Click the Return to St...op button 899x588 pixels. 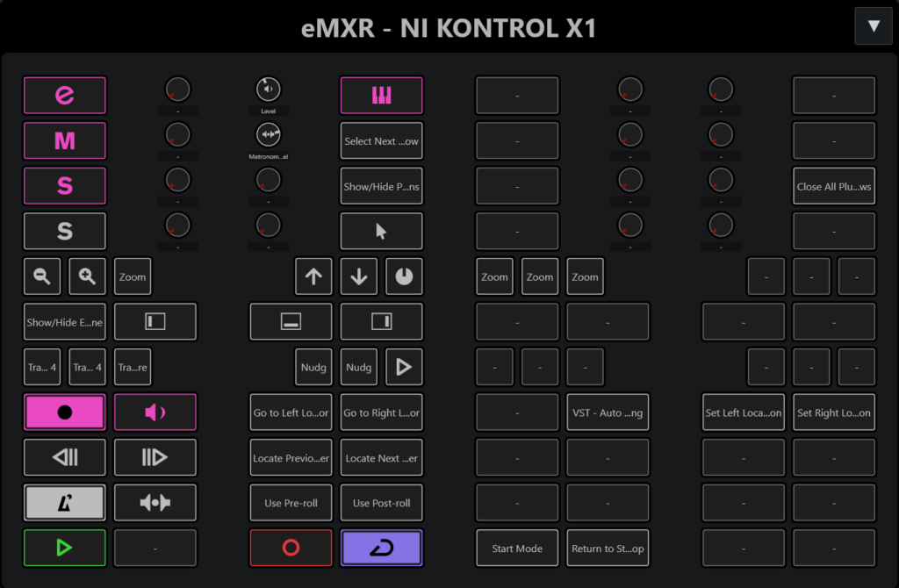point(608,548)
